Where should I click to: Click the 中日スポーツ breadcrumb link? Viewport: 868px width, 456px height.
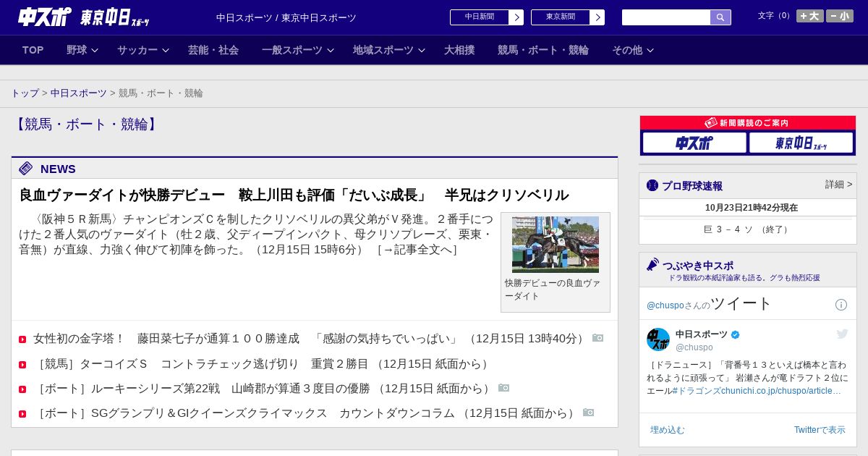[x=79, y=93]
